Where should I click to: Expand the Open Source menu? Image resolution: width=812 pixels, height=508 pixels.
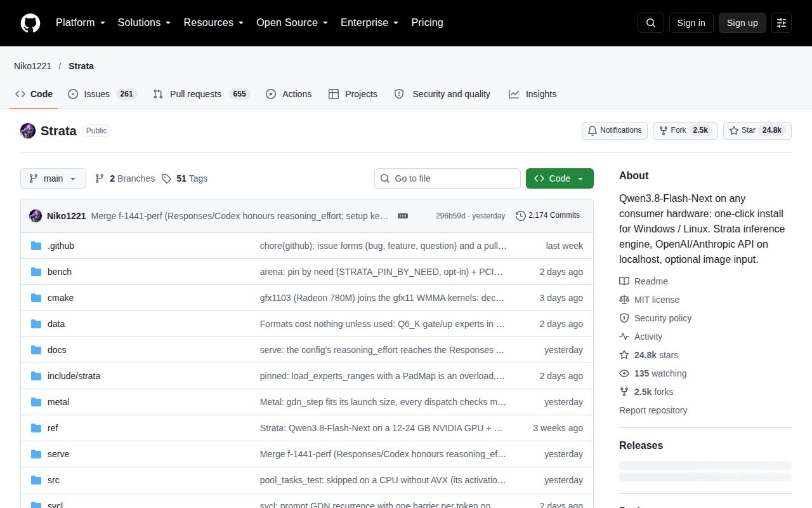[x=292, y=23]
